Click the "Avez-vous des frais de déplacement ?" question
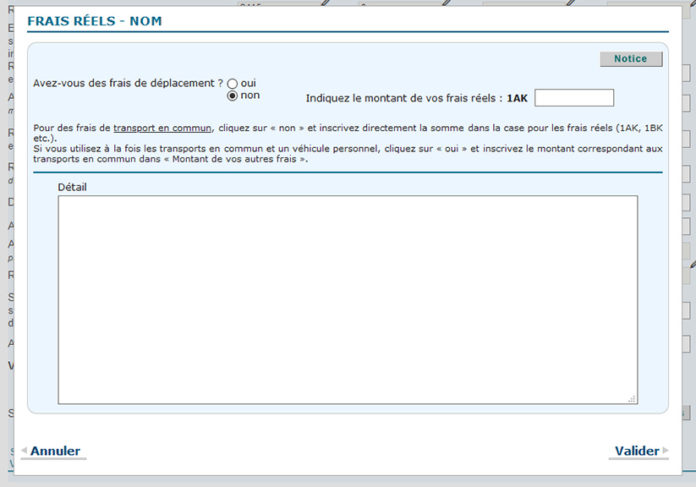 tap(128, 83)
